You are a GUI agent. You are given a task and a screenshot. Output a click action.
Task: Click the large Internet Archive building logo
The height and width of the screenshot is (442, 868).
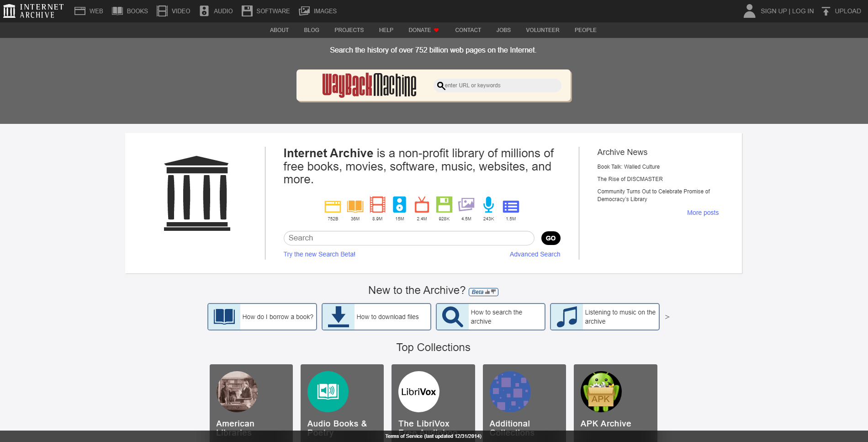pyautogui.click(x=197, y=193)
